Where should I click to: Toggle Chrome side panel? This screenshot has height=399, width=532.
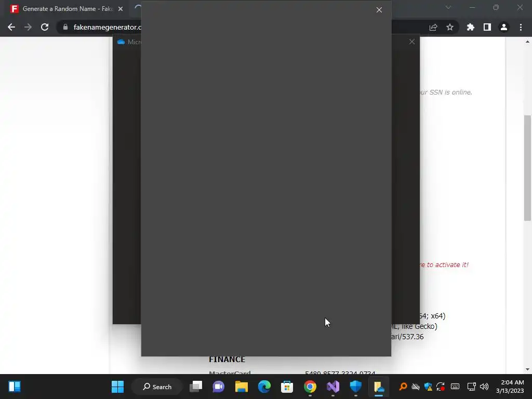(x=487, y=27)
